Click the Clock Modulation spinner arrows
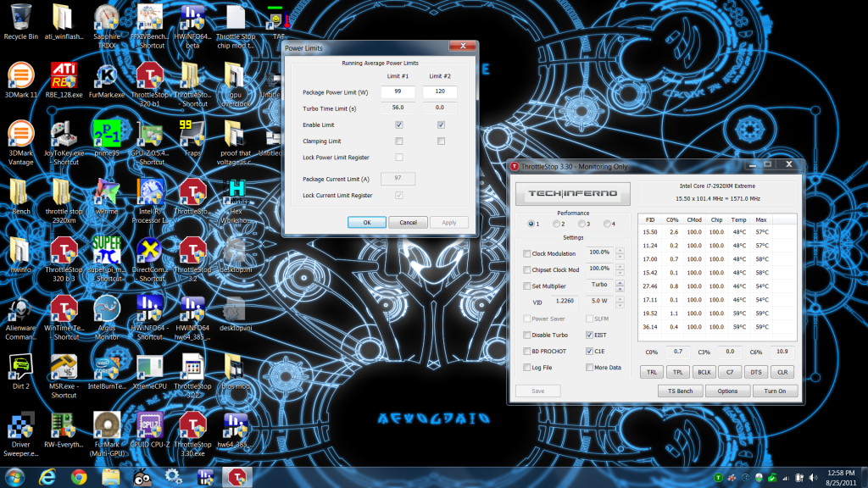 pyautogui.click(x=620, y=253)
